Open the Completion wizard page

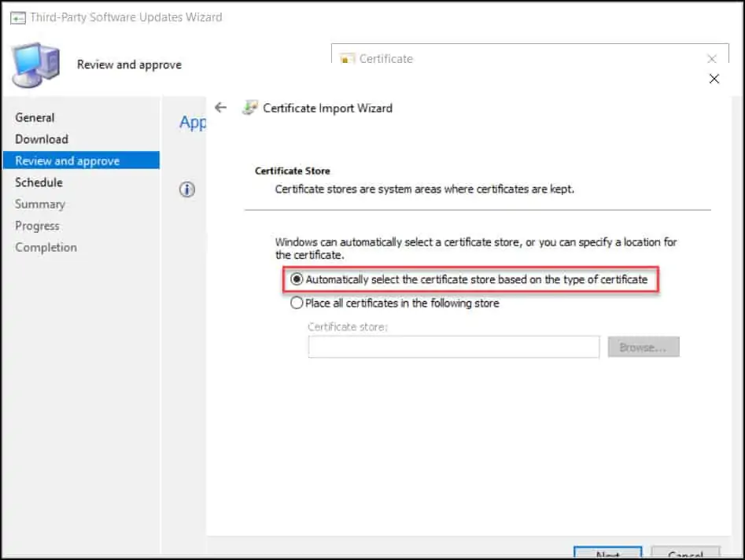46,248
